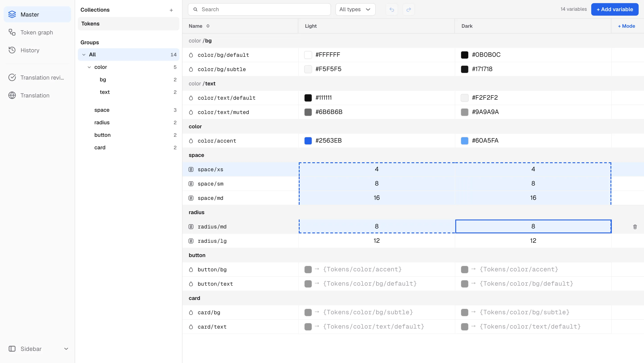Screen dimensions: 644x363
Task: Collapse the color group chevron
Action: click(x=89, y=67)
